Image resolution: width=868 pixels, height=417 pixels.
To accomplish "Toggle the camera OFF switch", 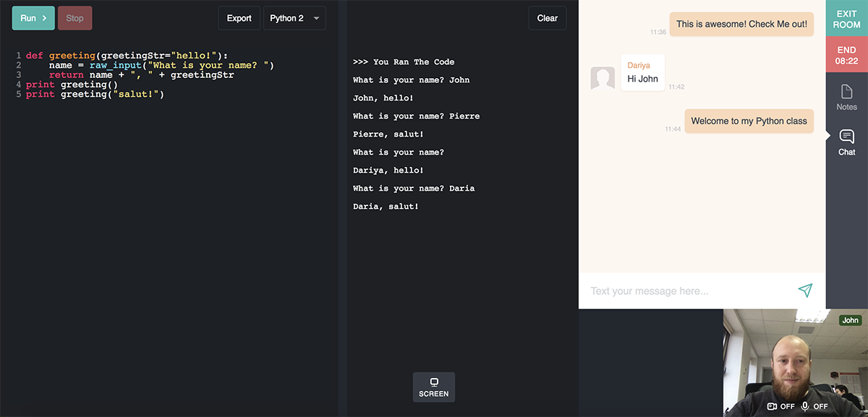I will coord(781,406).
